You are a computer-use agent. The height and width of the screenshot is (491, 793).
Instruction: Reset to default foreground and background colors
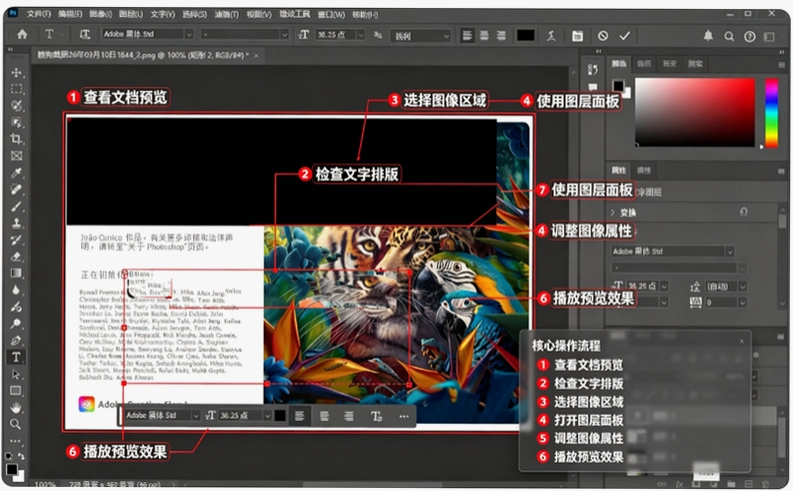tap(9, 457)
